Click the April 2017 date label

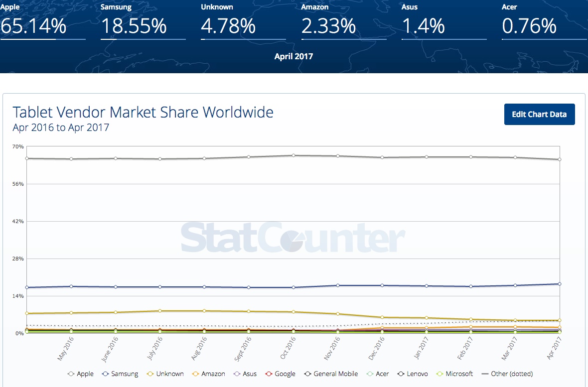pyautogui.click(x=294, y=56)
